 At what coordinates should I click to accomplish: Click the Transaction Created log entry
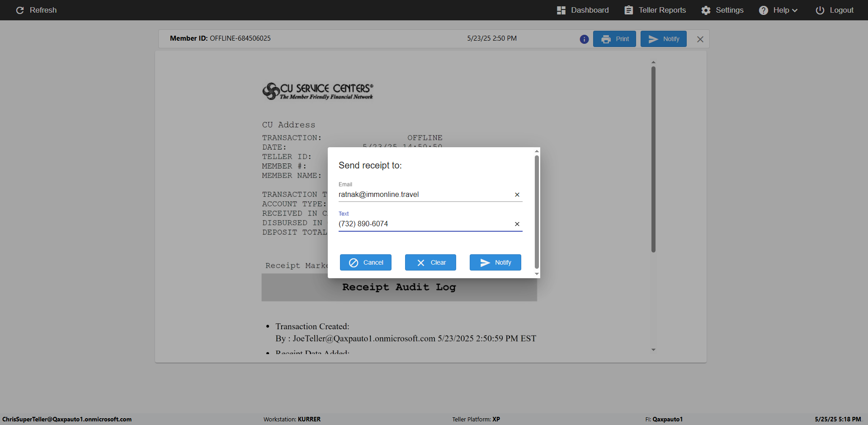(x=312, y=327)
